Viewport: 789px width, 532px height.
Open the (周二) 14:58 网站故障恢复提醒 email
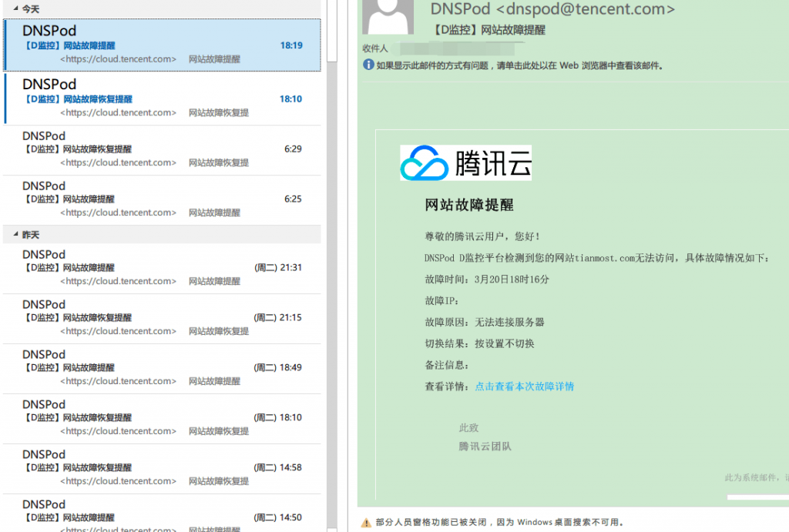pos(162,468)
